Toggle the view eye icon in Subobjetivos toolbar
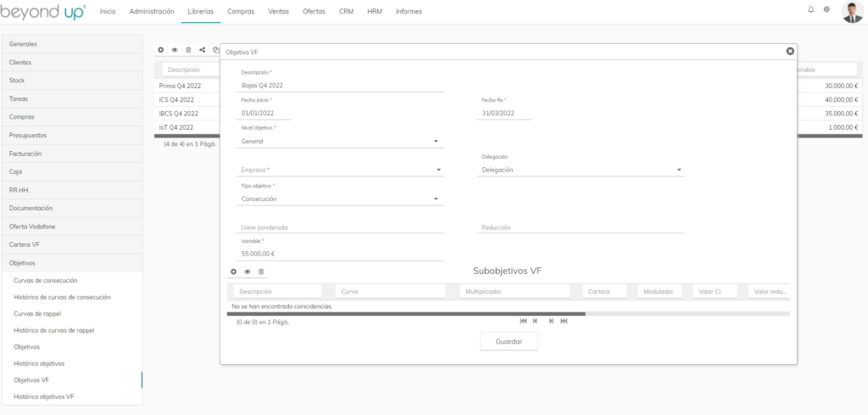 coord(248,272)
